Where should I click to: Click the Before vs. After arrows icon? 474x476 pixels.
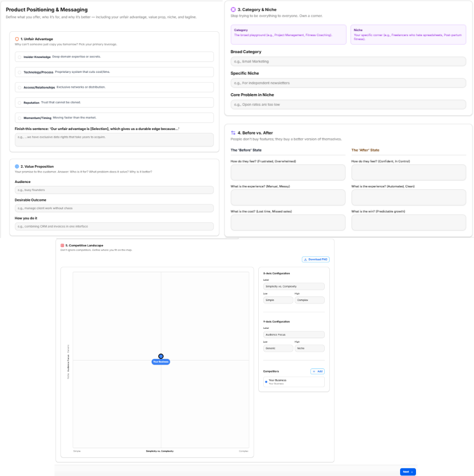(x=233, y=133)
